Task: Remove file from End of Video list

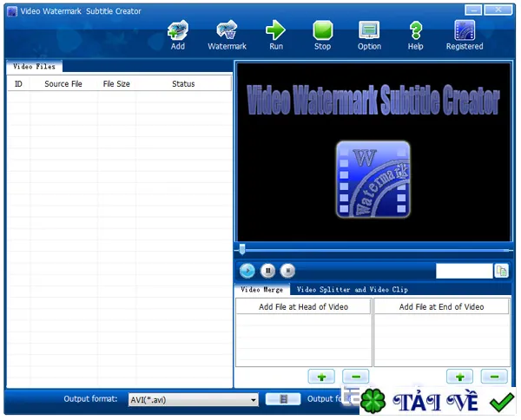Action: point(494,377)
